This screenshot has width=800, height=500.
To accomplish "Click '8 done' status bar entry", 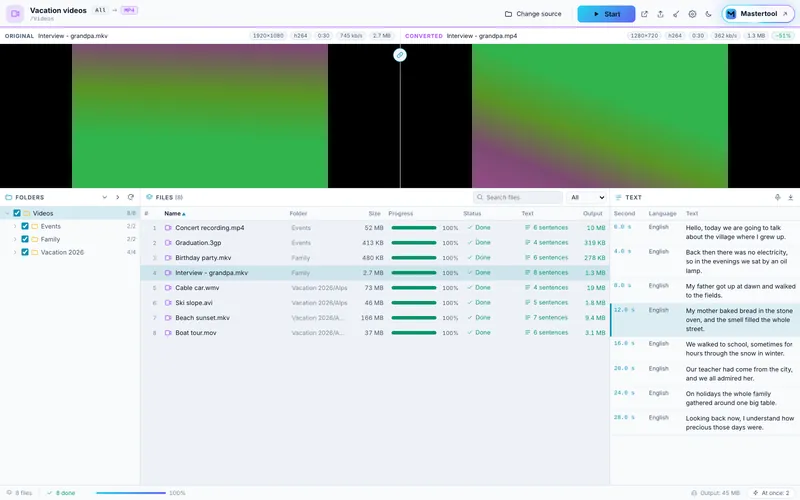I will [x=61, y=493].
